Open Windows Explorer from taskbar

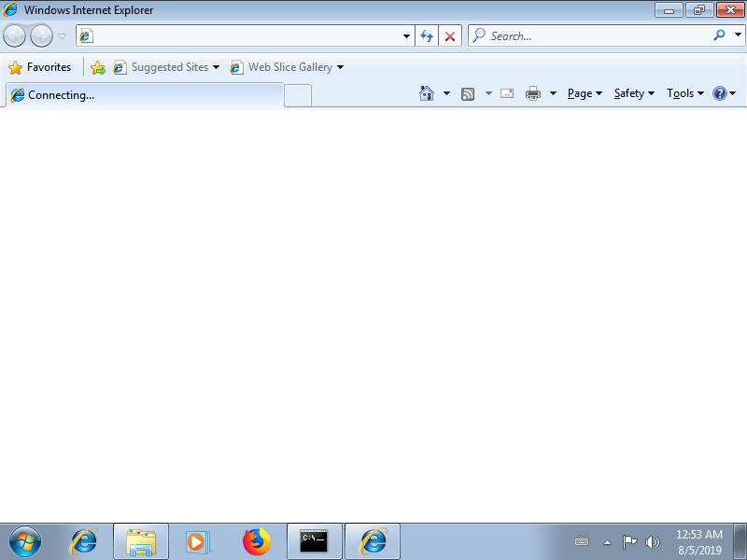(141, 541)
